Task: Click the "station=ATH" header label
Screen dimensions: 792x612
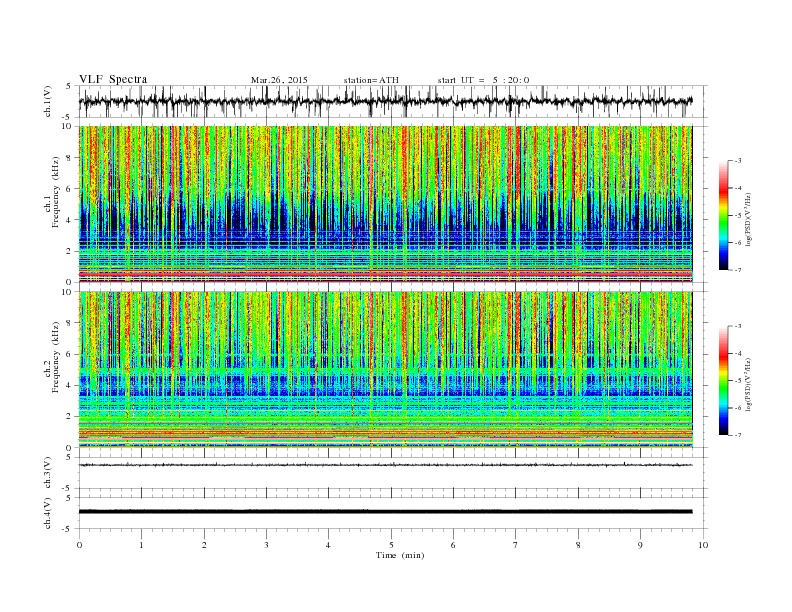Action: 371,80
